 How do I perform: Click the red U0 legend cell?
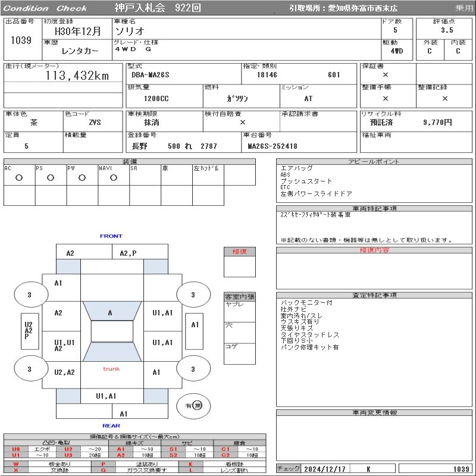[16, 449]
